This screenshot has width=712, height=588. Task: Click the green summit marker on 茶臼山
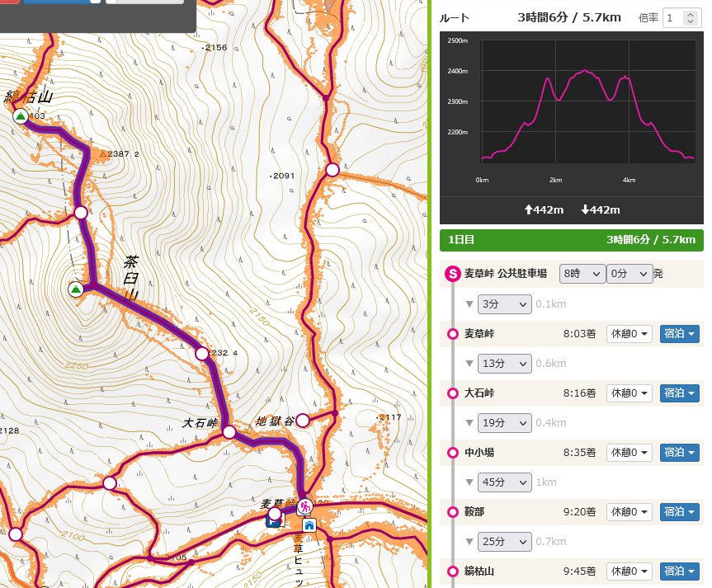click(76, 290)
